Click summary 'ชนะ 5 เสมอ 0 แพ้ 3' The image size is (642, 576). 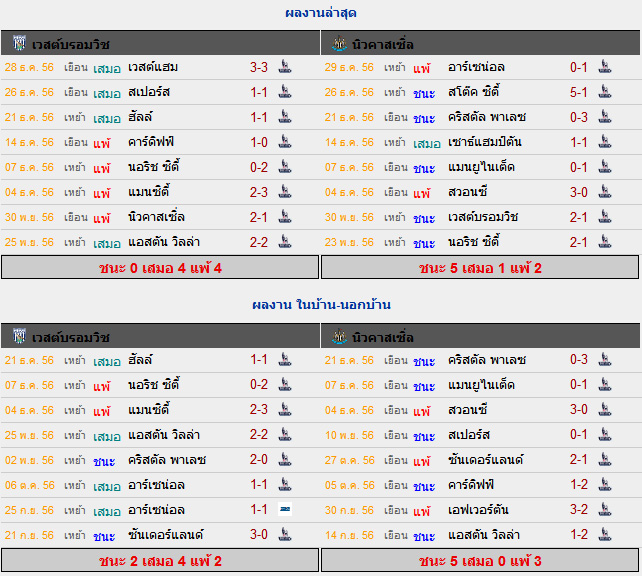[480, 560]
